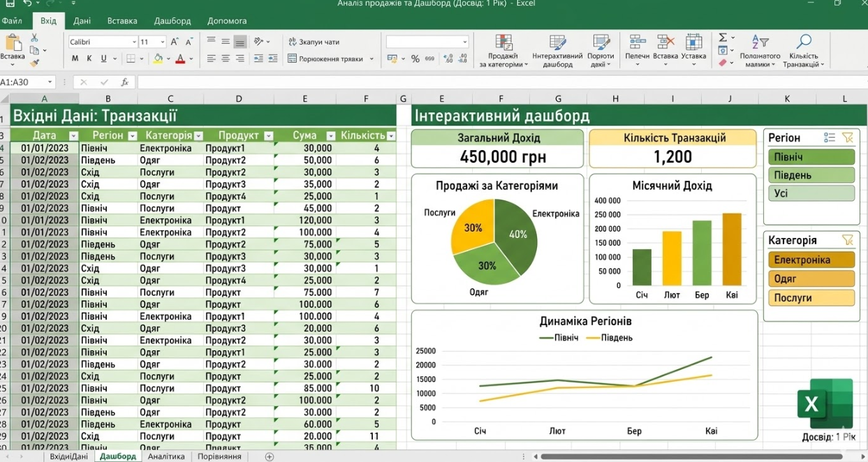The width and height of the screenshot is (868, 462).
Task: Select the Format Painter brush icon
Action: tap(34, 63)
